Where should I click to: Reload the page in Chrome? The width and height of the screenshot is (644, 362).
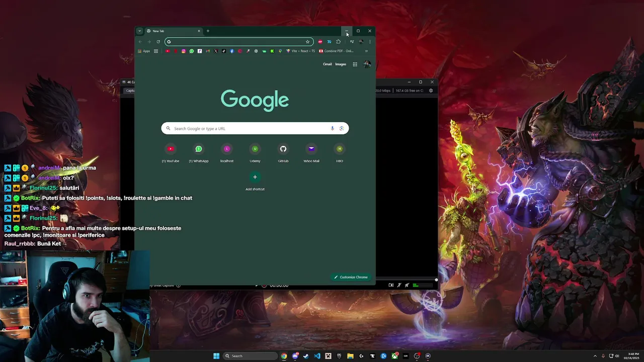[x=158, y=42]
